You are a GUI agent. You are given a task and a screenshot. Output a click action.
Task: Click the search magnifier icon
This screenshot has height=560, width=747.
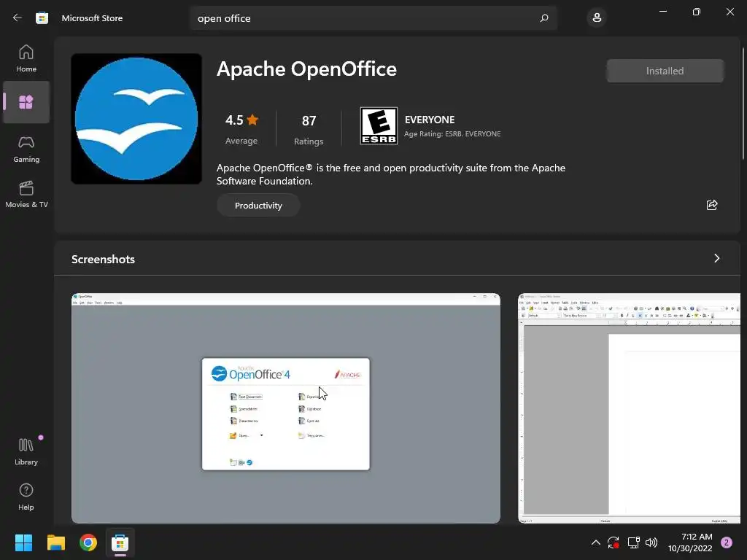pyautogui.click(x=544, y=18)
